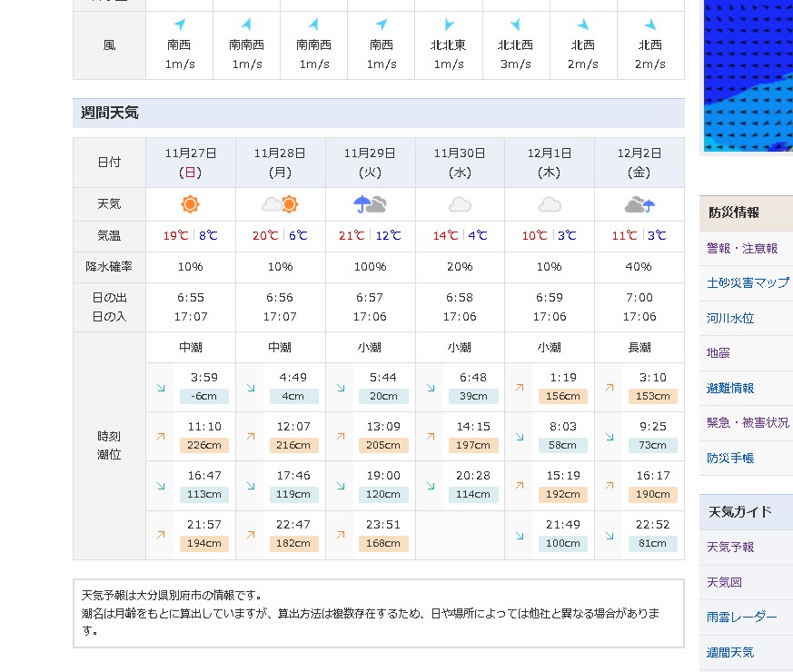Viewport: 793px width, 672px height.
Task: Open the 雨雲レーダー link
Action: 741,617
